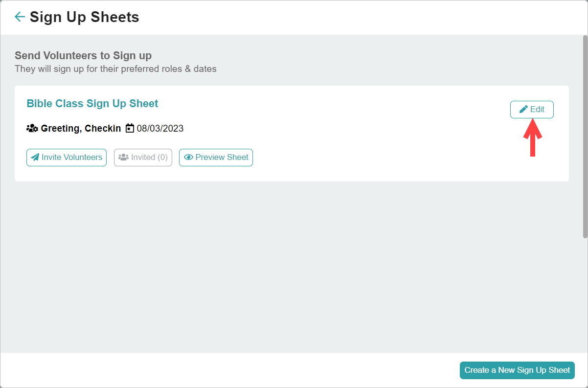
Task: Click Create a New Sign Up Sheet
Action: [x=517, y=370]
